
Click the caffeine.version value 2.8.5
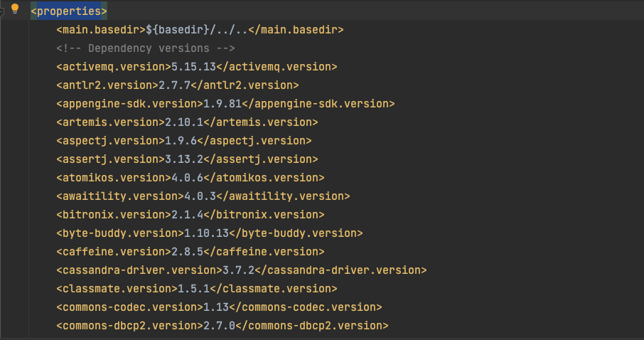pyautogui.click(x=187, y=252)
